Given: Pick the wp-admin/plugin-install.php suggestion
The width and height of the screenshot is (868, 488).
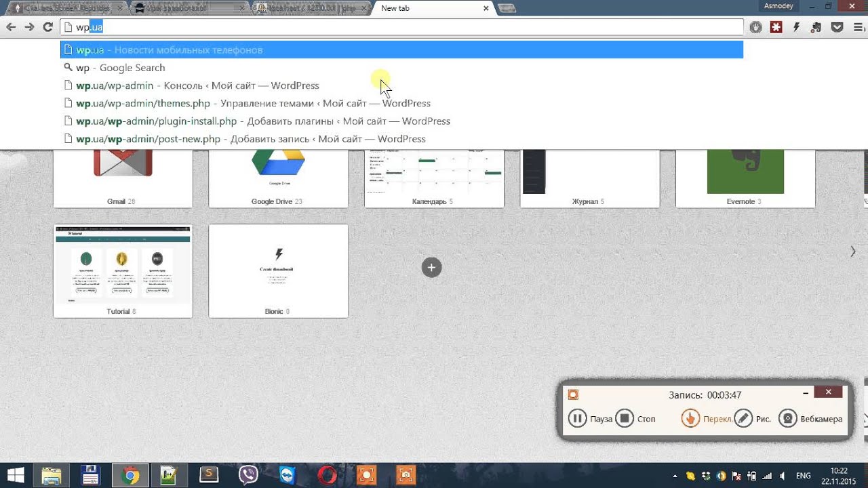Looking at the screenshot, I should 402,121.
